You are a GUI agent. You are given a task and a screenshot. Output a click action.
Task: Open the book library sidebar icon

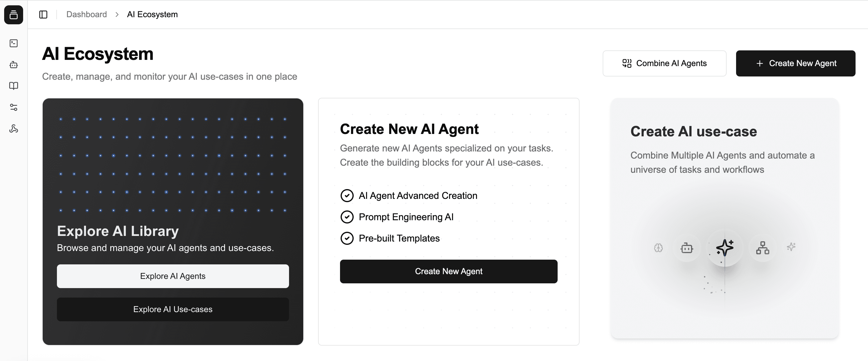tap(14, 86)
